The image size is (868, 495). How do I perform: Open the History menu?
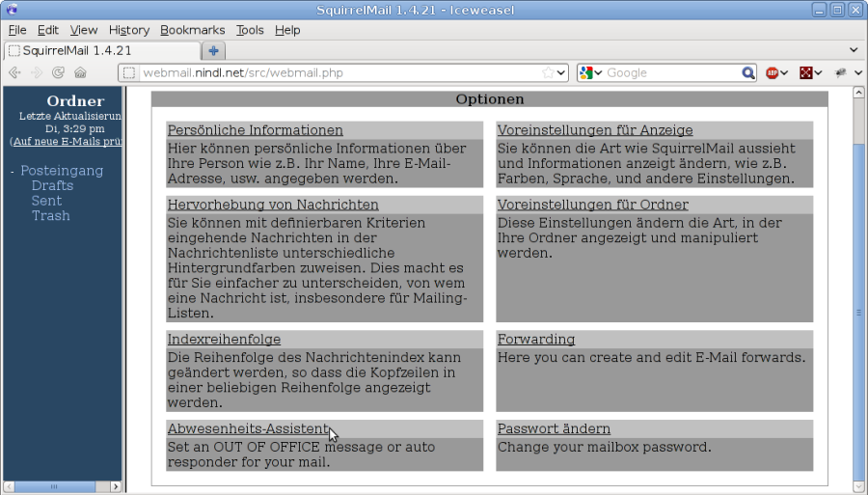pos(129,30)
